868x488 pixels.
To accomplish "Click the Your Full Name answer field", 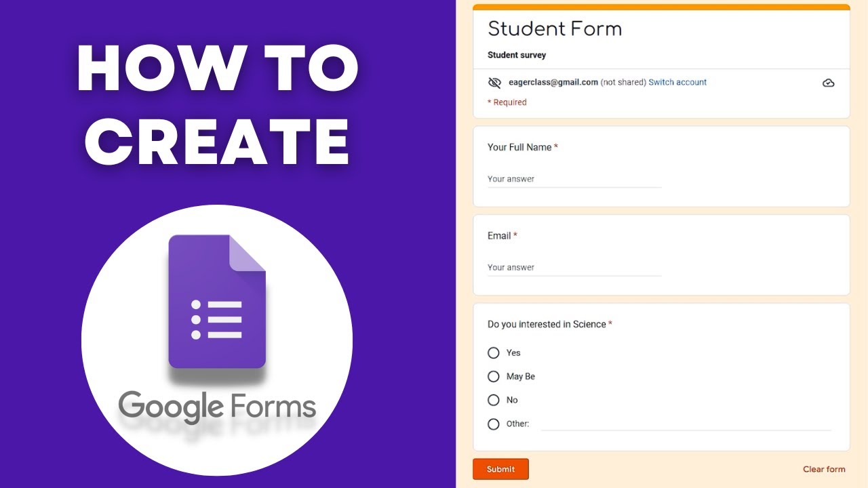I will (574, 179).
